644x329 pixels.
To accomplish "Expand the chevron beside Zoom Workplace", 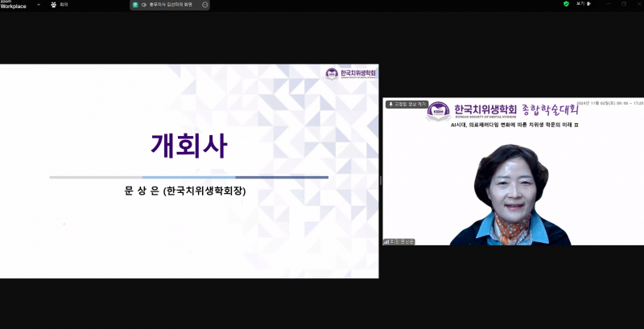I will [x=38, y=4].
